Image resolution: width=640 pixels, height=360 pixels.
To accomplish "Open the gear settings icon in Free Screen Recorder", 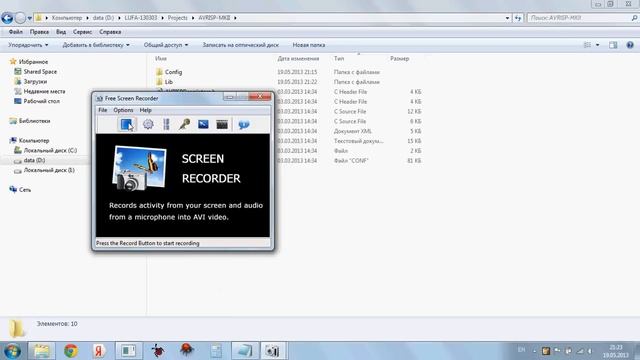I will click(148, 124).
